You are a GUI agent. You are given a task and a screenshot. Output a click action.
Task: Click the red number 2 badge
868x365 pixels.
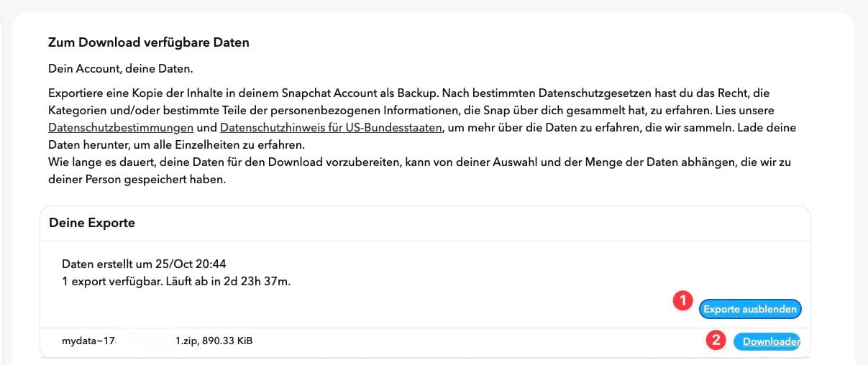tap(715, 340)
